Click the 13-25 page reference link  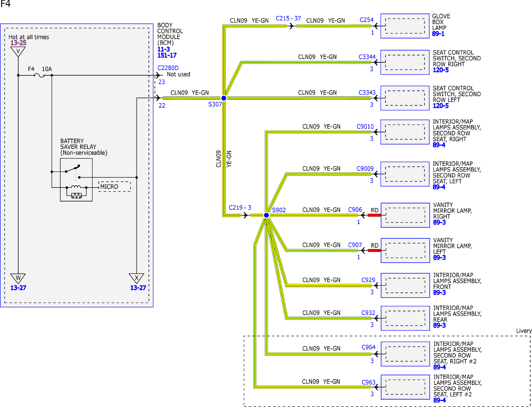click(18, 43)
